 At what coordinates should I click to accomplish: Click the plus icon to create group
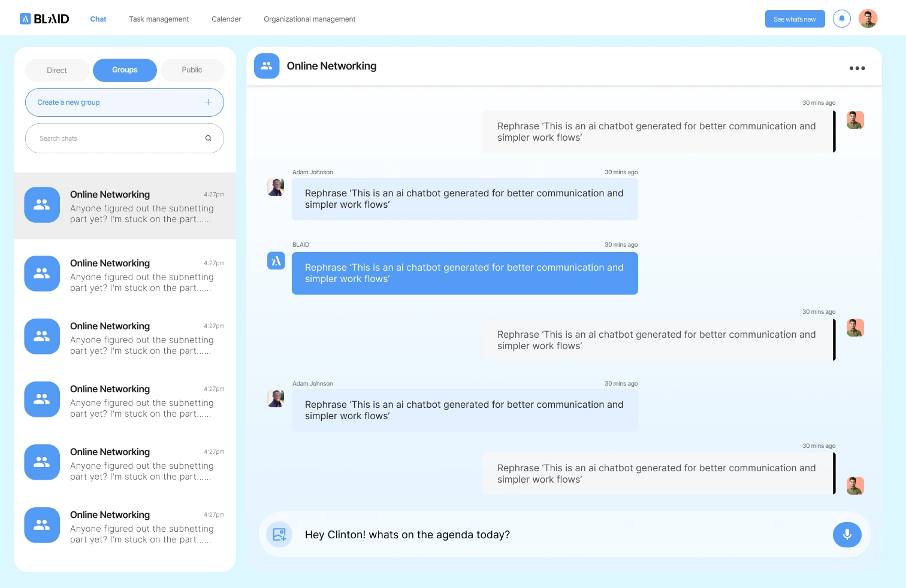click(x=208, y=102)
